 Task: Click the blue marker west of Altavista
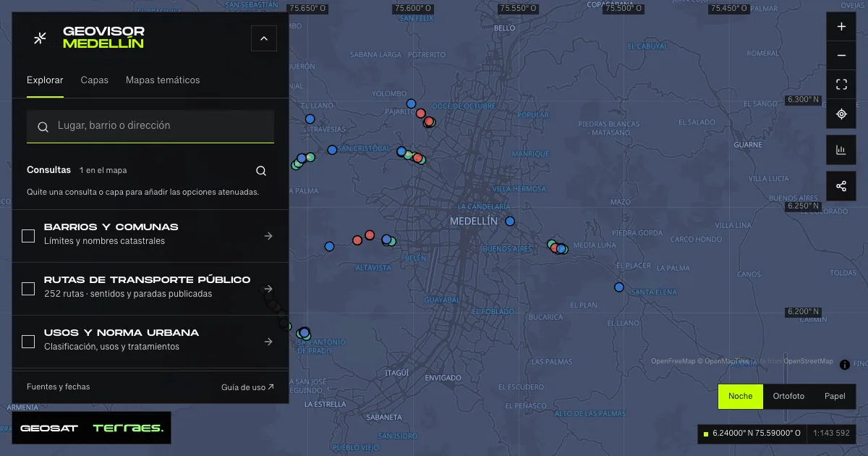[330, 247]
